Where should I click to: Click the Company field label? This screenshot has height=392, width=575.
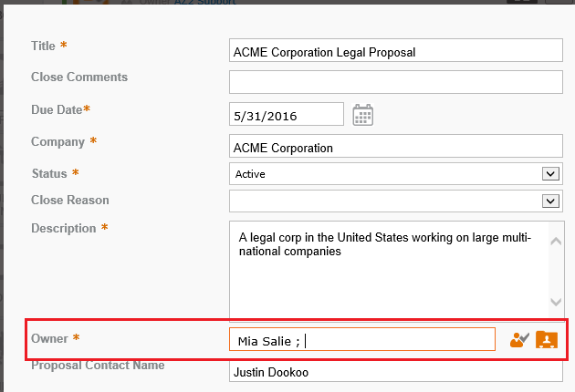click(57, 141)
